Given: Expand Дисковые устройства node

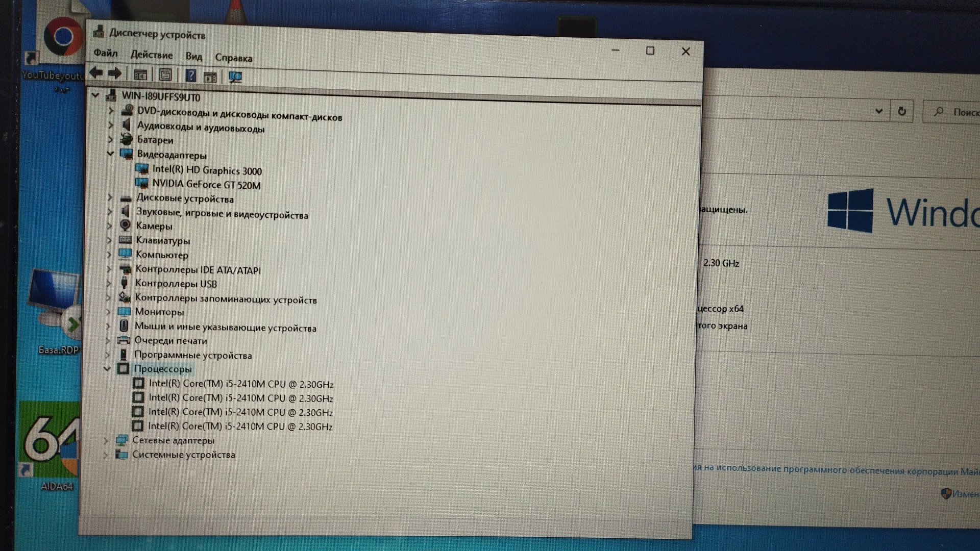Looking at the screenshot, I should click(109, 197).
